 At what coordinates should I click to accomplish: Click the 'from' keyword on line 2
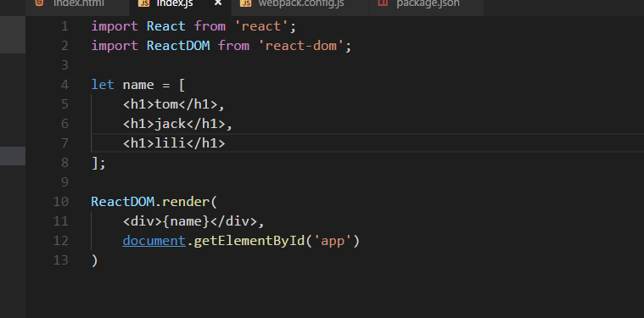click(x=233, y=46)
